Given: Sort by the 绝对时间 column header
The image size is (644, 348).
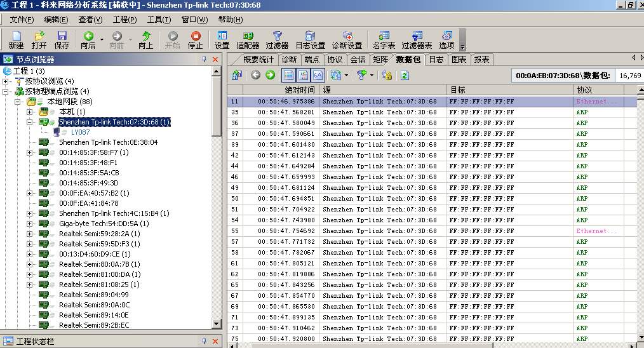Looking at the screenshot, I should click(299, 90).
